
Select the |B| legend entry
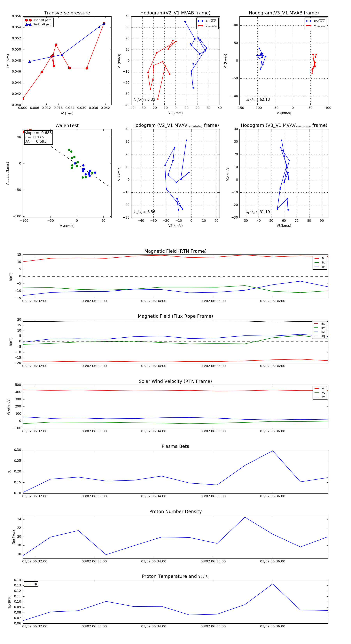320,336
